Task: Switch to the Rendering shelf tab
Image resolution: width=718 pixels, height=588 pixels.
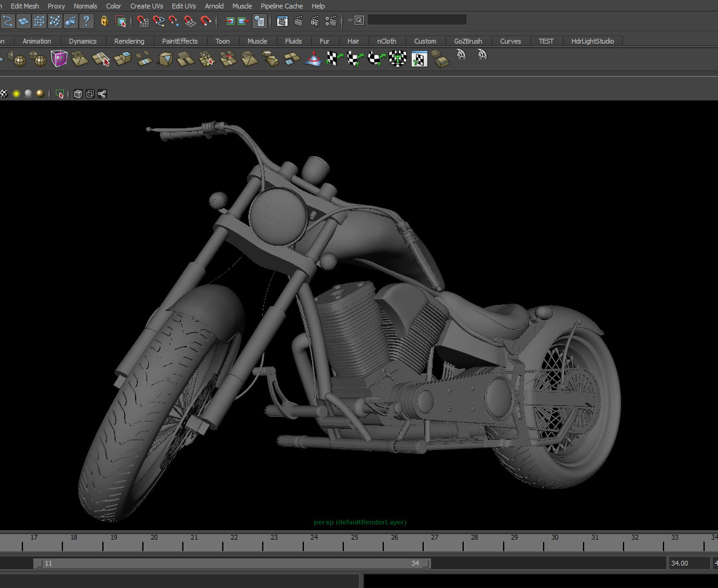Action: (x=129, y=41)
